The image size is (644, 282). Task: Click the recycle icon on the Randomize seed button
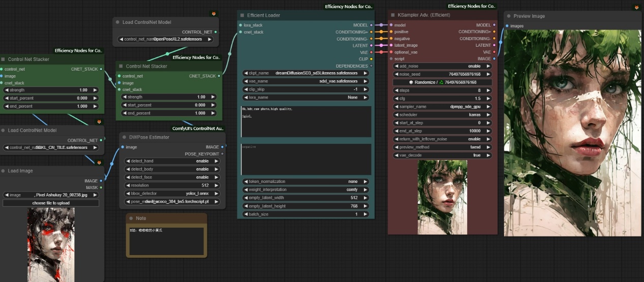(x=441, y=82)
